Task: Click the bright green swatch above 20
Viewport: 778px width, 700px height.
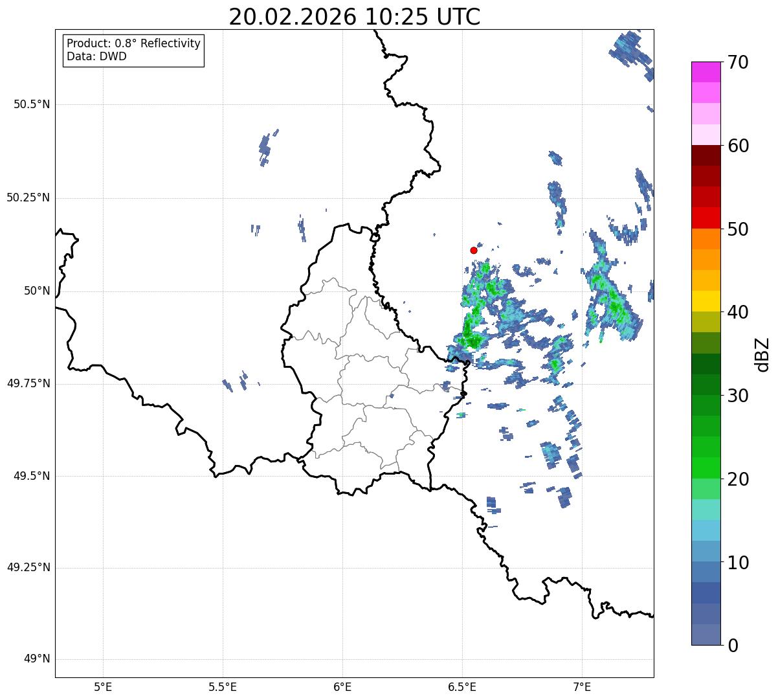Action: [x=706, y=468]
